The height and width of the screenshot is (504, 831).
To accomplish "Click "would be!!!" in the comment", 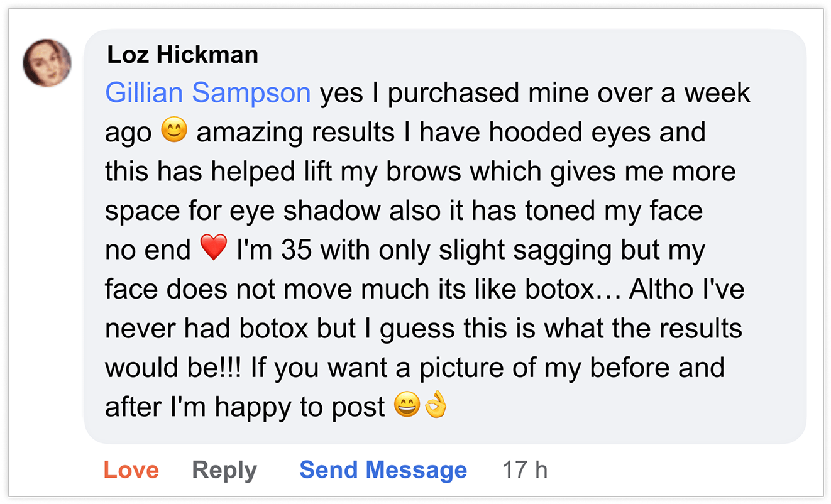I will (173, 368).
